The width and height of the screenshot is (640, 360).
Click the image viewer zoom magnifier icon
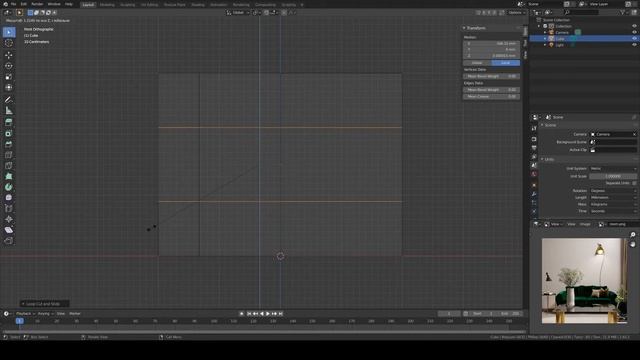coord(633,235)
